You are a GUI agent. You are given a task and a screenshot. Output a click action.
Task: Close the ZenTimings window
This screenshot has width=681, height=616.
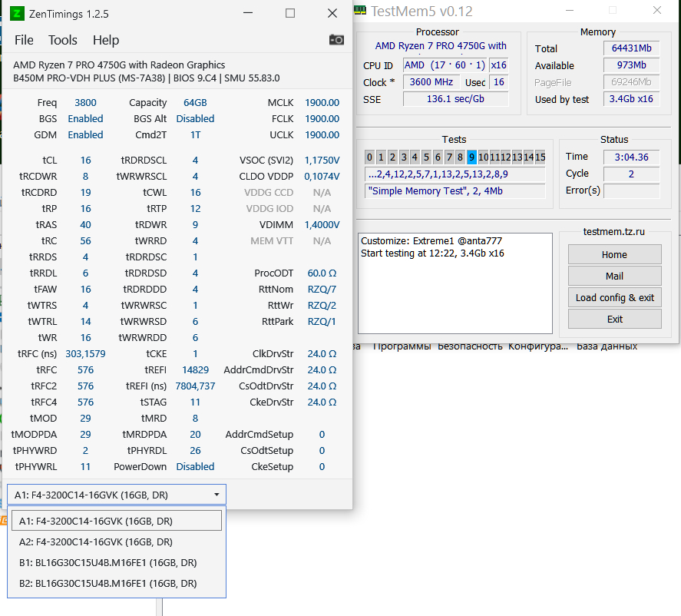click(332, 13)
